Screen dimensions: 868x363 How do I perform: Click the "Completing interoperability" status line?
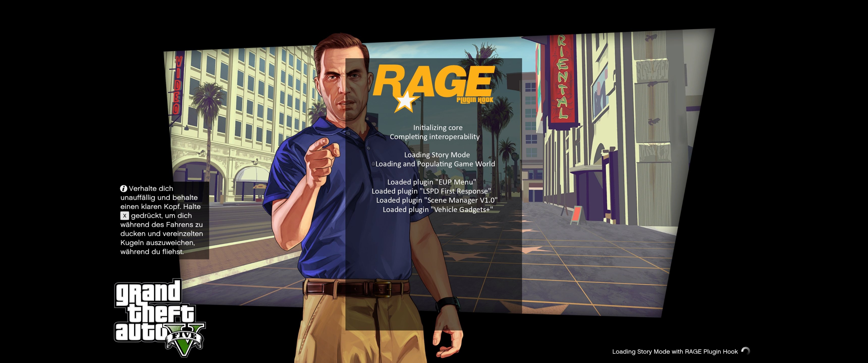coord(434,137)
